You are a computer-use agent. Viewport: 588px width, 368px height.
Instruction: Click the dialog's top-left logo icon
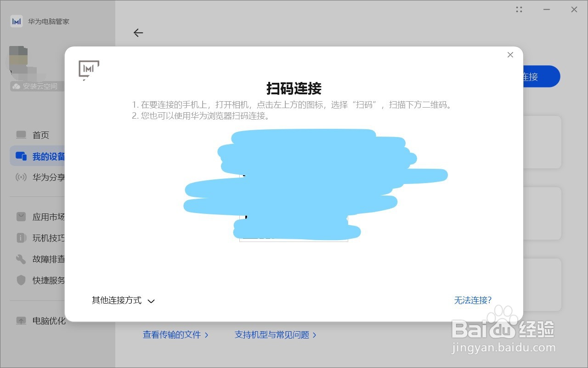pyautogui.click(x=89, y=70)
